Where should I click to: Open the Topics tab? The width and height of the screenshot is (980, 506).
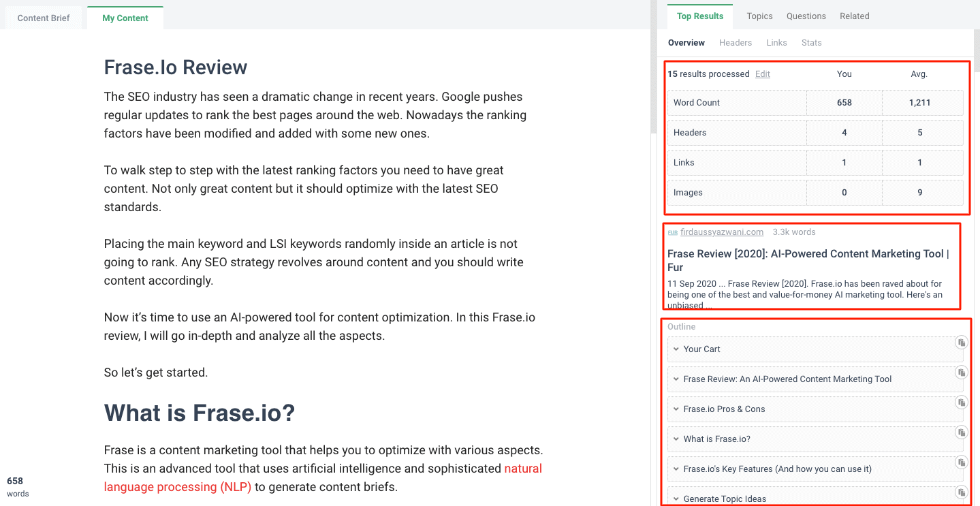759,16
